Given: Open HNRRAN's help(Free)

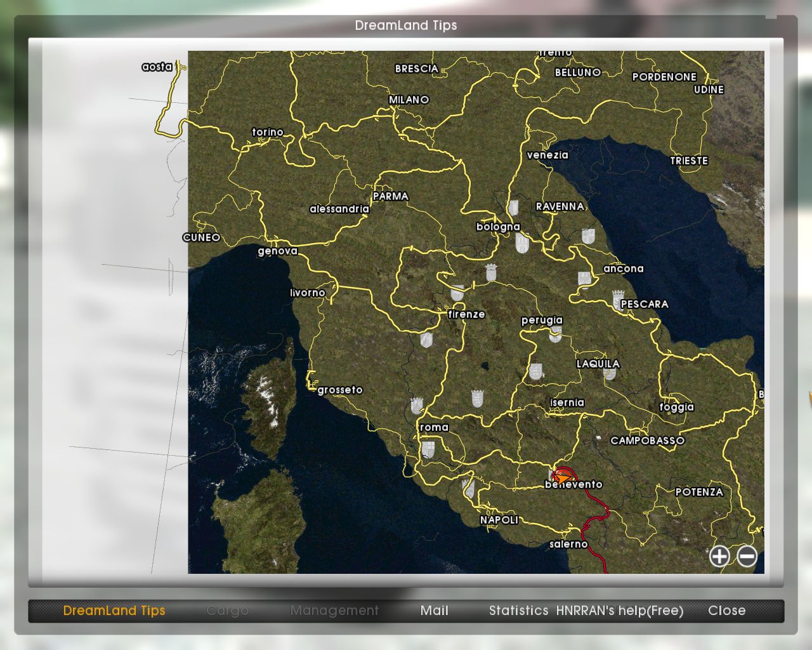Looking at the screenshot, I should pyautogui.click(x=620, y=611).
